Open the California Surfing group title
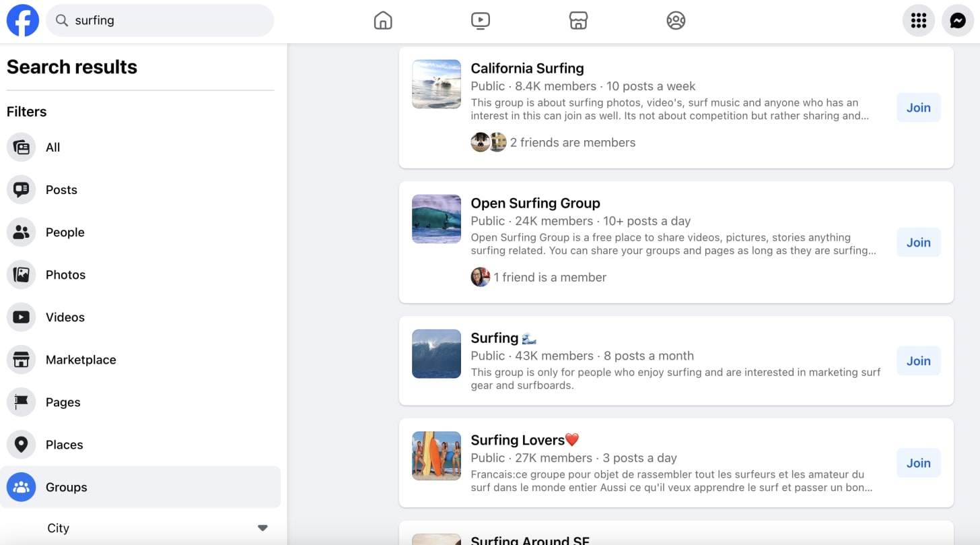The height and width of the screenshot is (545, 980). click(x=527, y=68)
